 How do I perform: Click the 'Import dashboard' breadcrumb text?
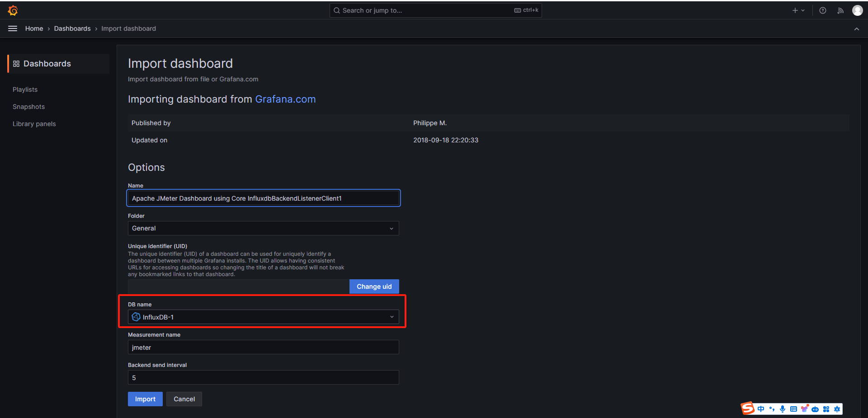tap(129, 28)
